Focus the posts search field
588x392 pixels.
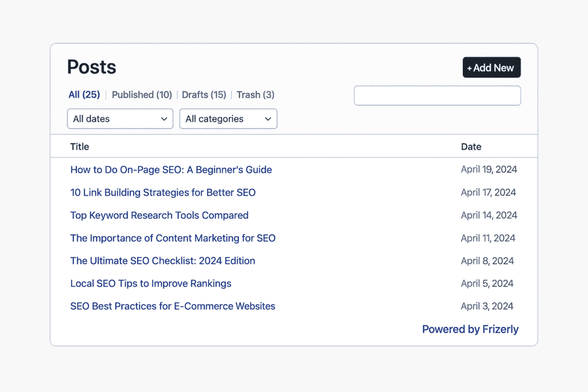tap(437, 96)
